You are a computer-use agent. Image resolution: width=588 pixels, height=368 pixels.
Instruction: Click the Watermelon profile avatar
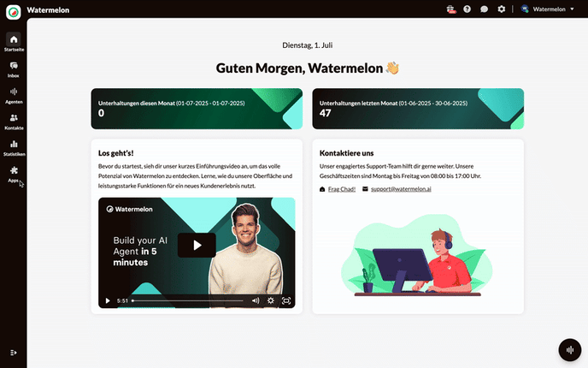(x=525, y=9)
